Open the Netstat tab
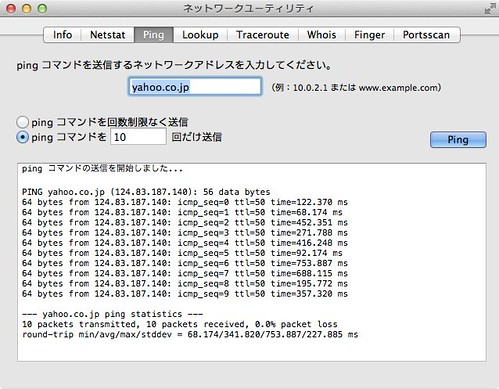This screenshot has width=499, height=389. pyautogui.click(x=108, y=35)
